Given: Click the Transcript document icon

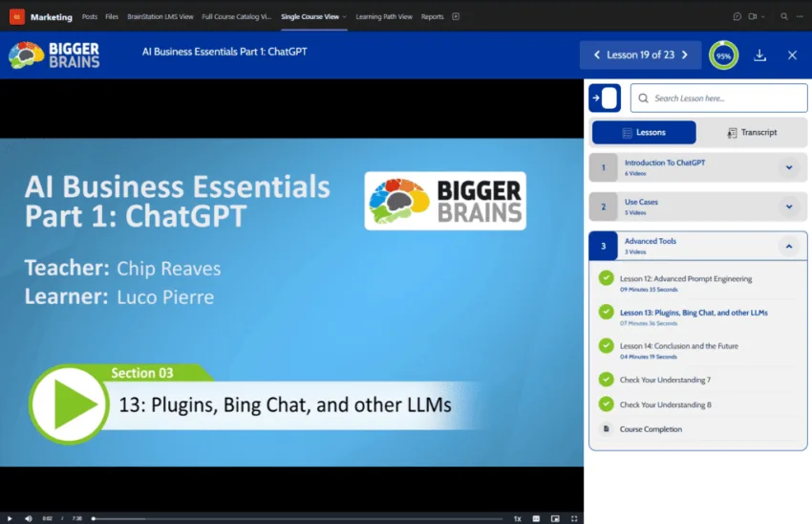Looking at the screenshot, I should pyautogui.click(x=732, y=133).
